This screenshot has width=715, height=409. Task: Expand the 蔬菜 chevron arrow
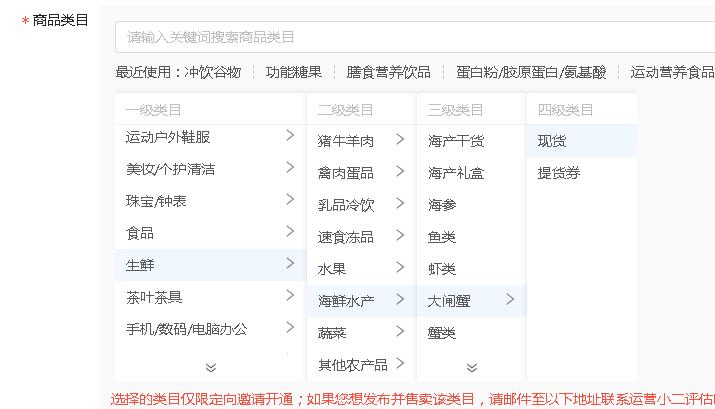pyautogui.click(x=400, y=331)
